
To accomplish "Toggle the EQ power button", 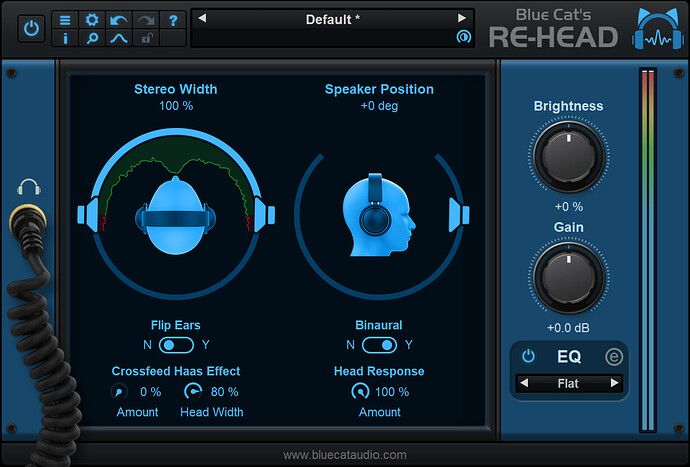I will pos(528,356).
